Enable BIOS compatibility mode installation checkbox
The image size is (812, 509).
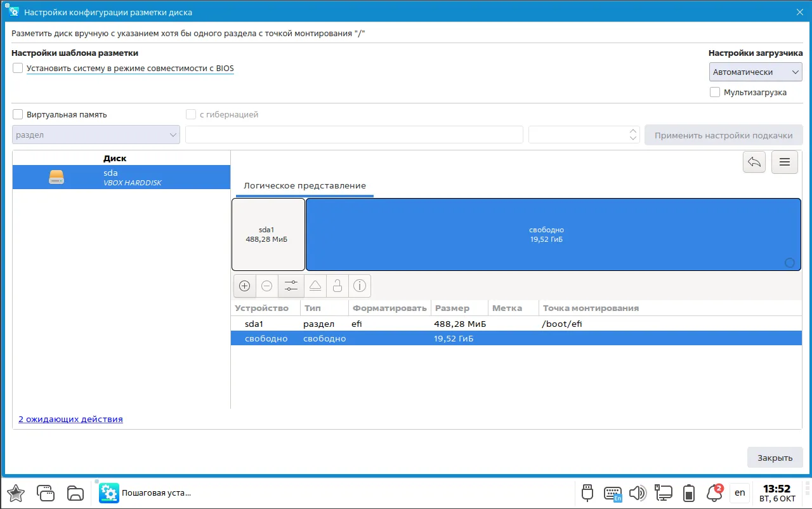[x=18, y=68]
